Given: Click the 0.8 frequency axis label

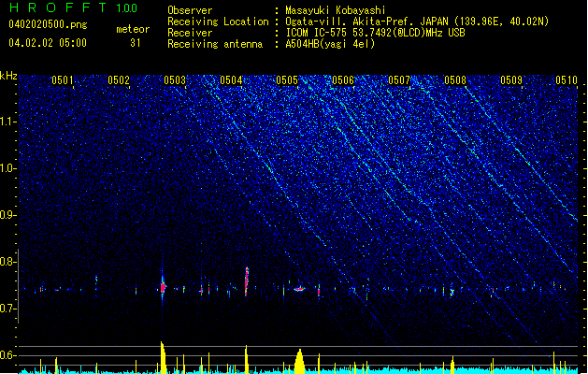Looking at the screenshot, I should click(8, 262).
